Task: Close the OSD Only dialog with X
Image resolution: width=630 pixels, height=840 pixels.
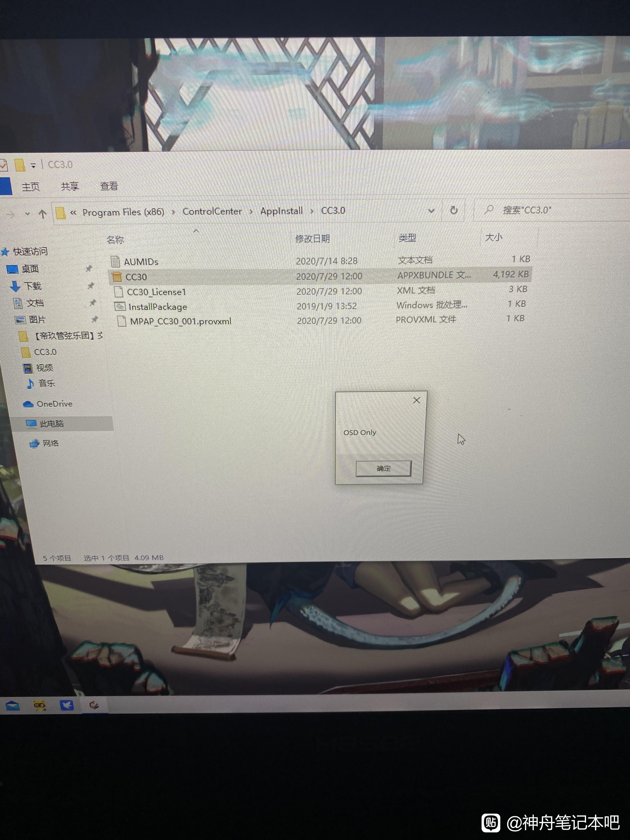Action: coord(417,400)
